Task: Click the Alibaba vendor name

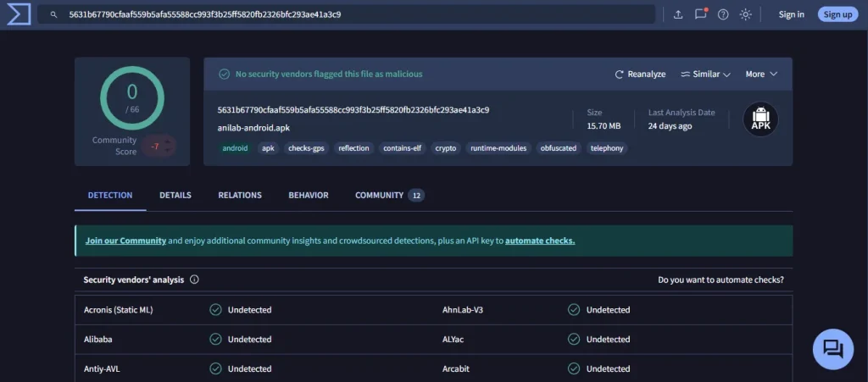Action: 98,340
